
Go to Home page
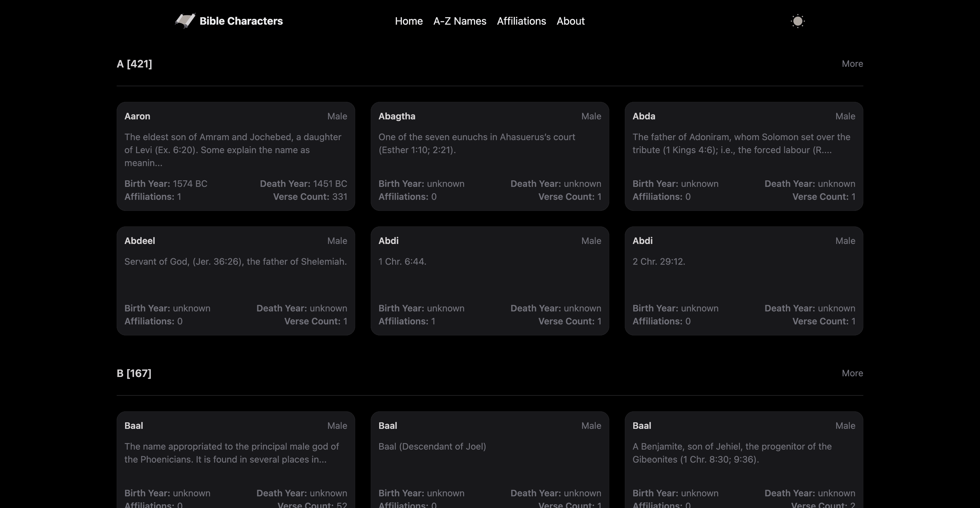point(409,21)
